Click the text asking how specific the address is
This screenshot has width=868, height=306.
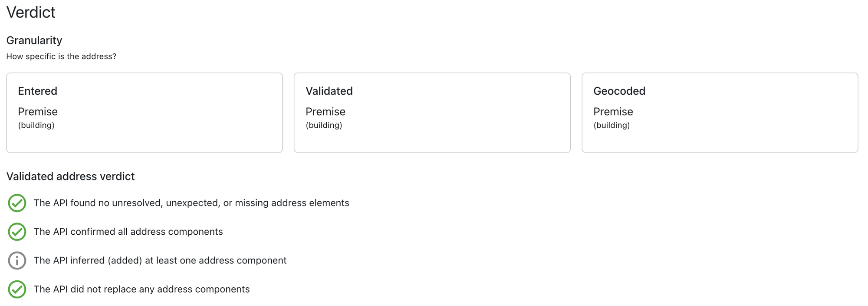[61, 56]
